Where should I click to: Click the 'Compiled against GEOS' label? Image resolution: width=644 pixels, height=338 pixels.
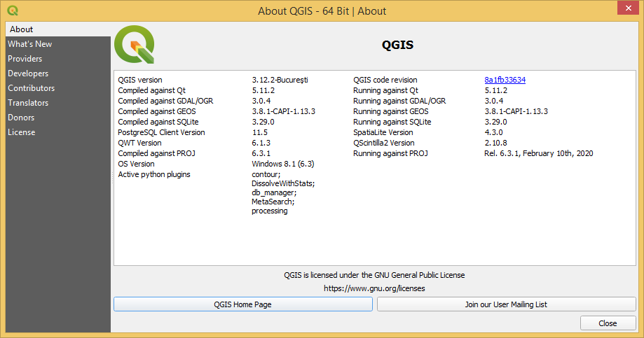click(157, 111)
